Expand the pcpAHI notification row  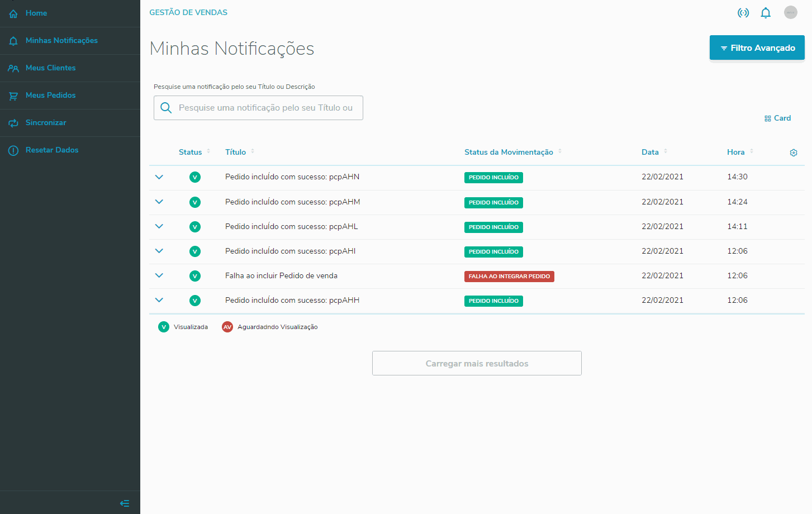pos(159,251)
